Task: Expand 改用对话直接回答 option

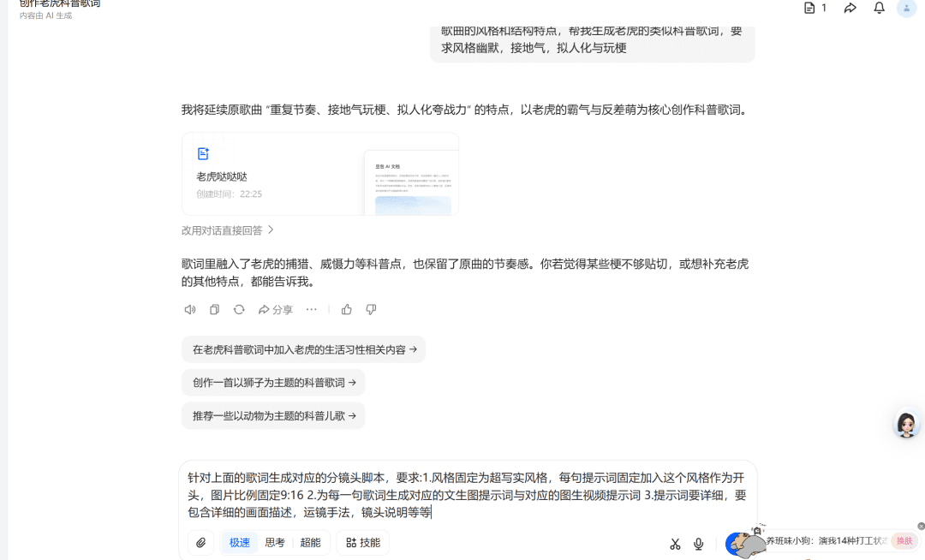Action: pyautogui.click(x=228, y=230)
